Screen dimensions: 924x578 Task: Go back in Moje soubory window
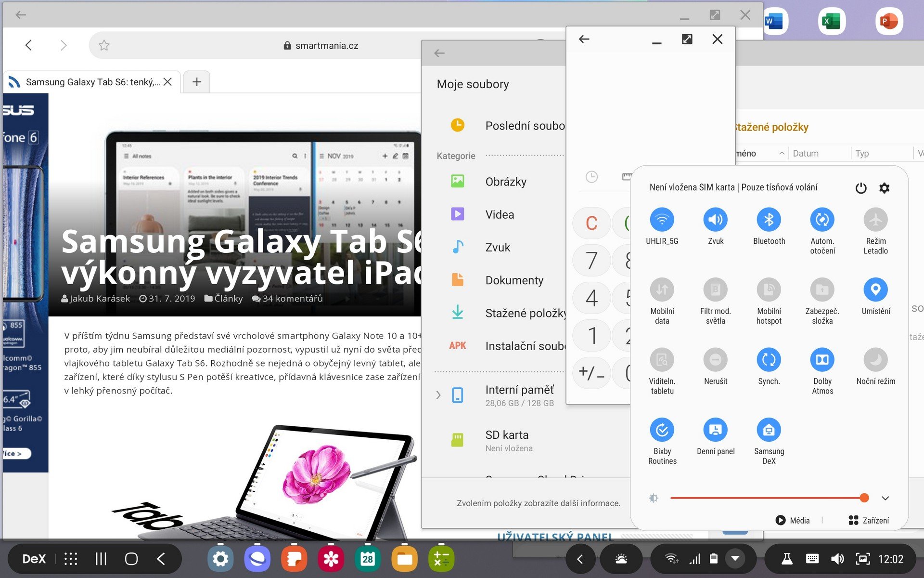tap(439, 53)
